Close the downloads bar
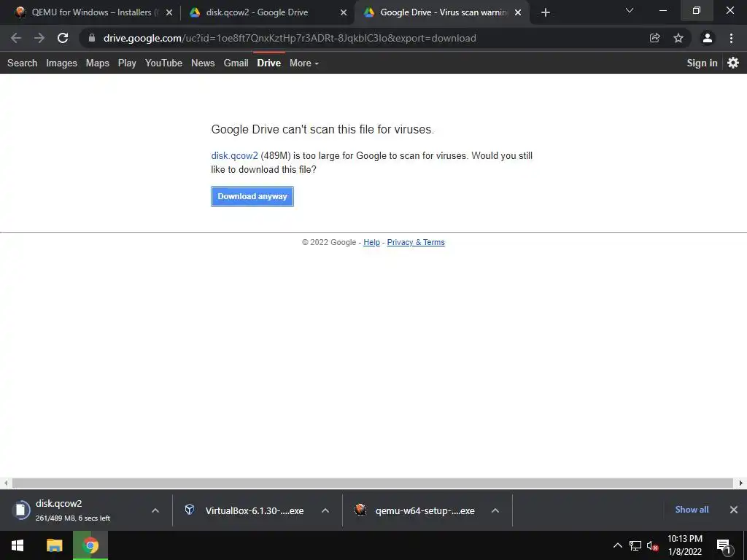The width and height of the screenshot is (747, 560). coord(734,510)
